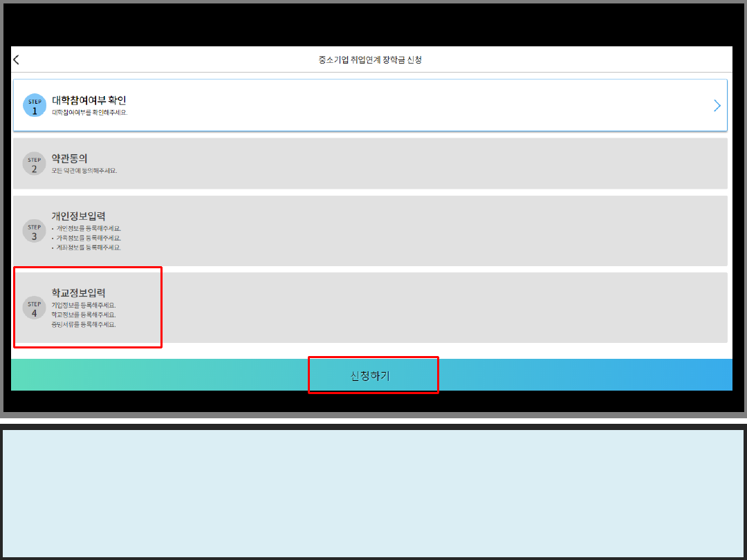This screenshot has height=560, width=747.
Task: Click the 증빙서류를 등록해주세요 line
Action: pyautogui.click(x=84, y=324)
